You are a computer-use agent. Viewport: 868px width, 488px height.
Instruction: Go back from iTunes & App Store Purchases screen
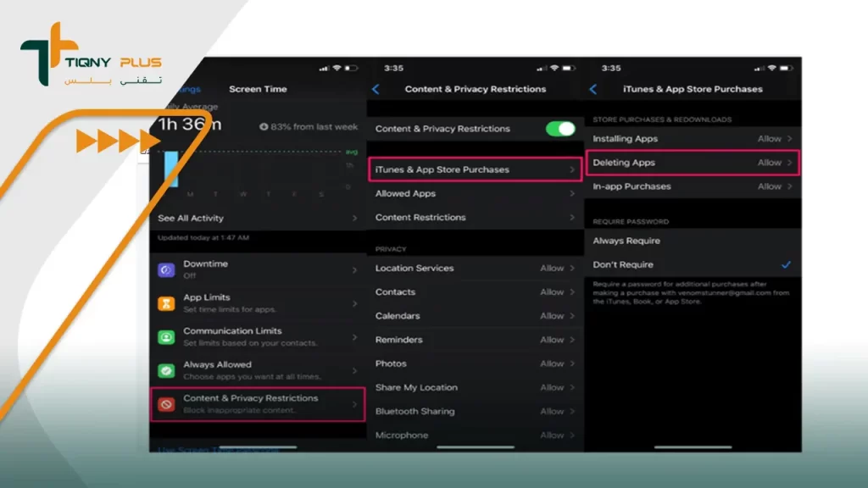point(593,89)
